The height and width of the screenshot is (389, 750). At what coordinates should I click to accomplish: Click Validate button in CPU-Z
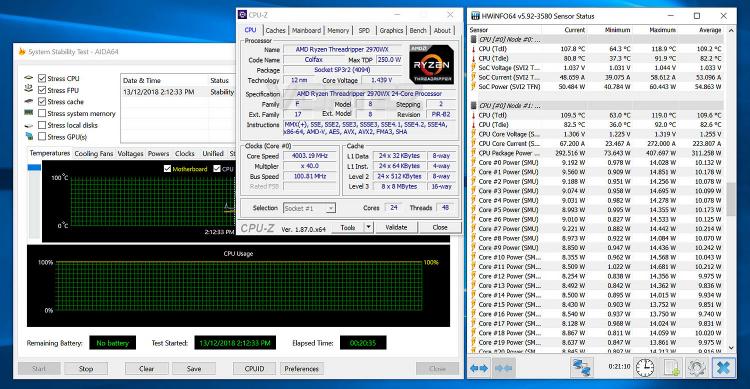[x=396, y=227]
